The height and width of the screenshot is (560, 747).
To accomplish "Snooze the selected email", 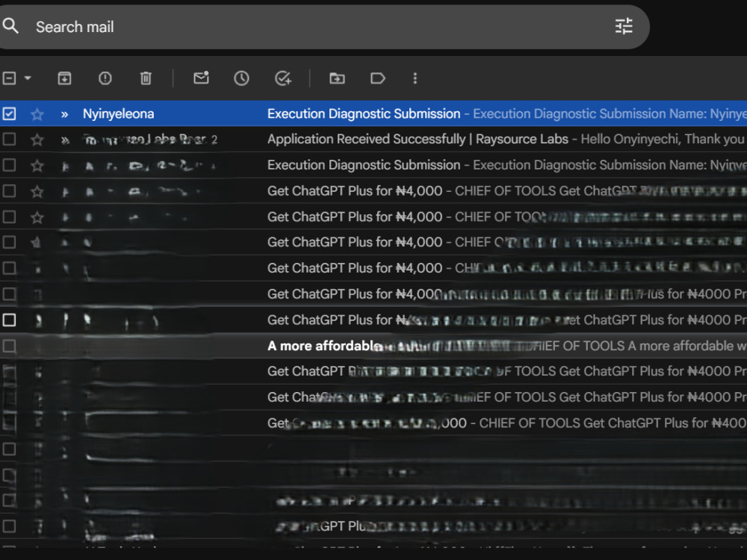I will tap(241, 78).
